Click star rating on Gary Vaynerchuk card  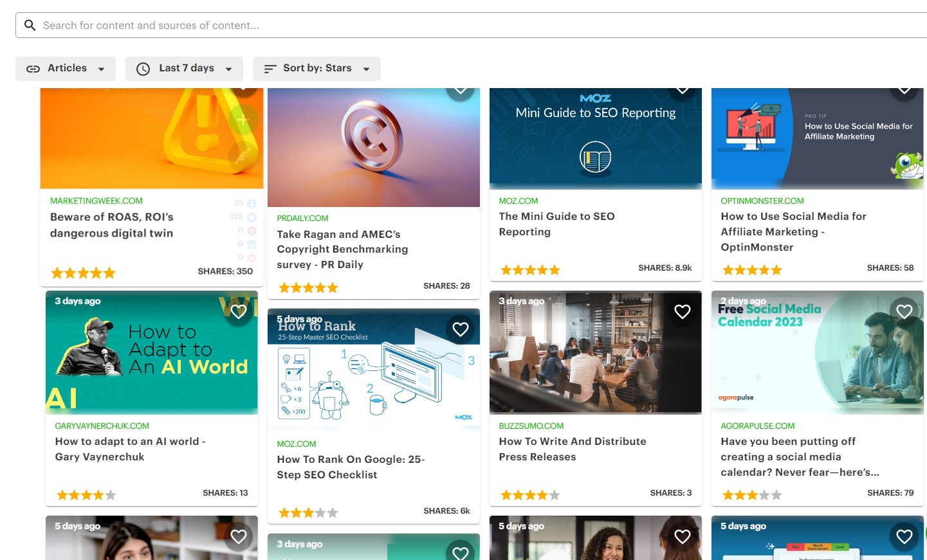[x=86, y=494]
